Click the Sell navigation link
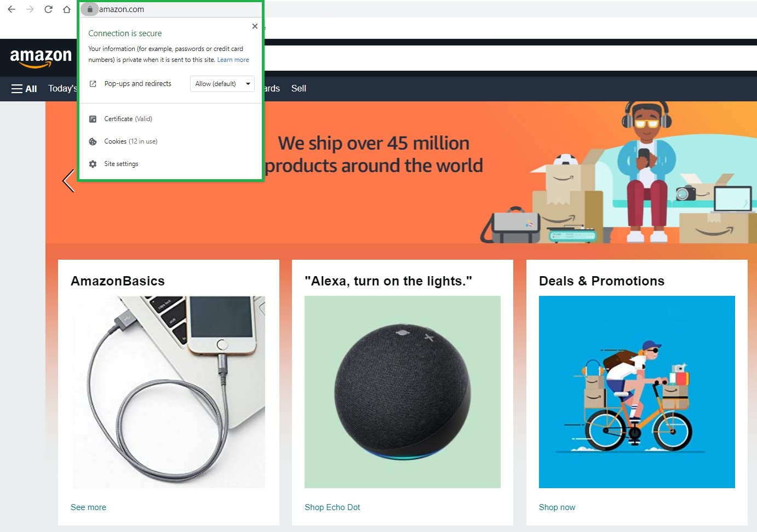 (299, 88)
